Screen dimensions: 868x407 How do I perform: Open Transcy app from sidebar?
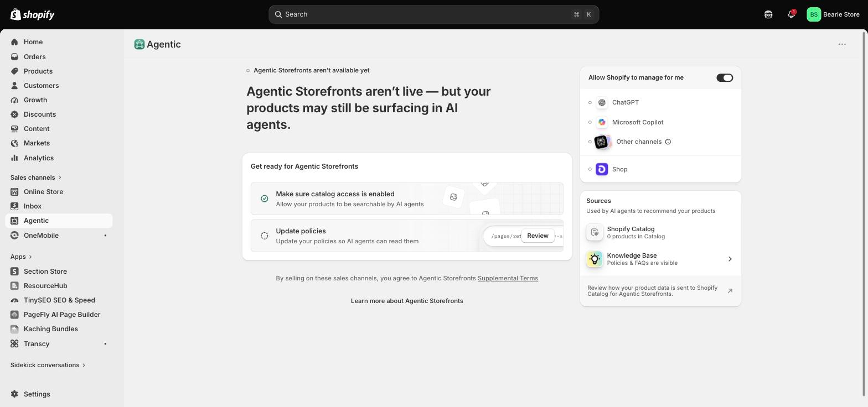[59, 344]
